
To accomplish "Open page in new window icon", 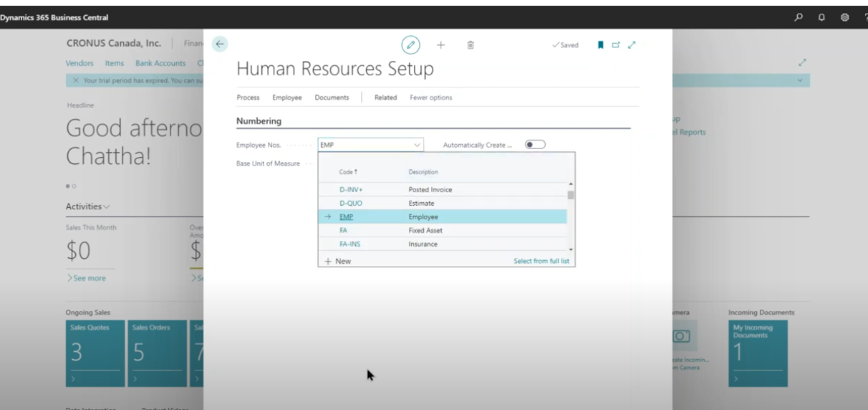I will click(616, 44).
